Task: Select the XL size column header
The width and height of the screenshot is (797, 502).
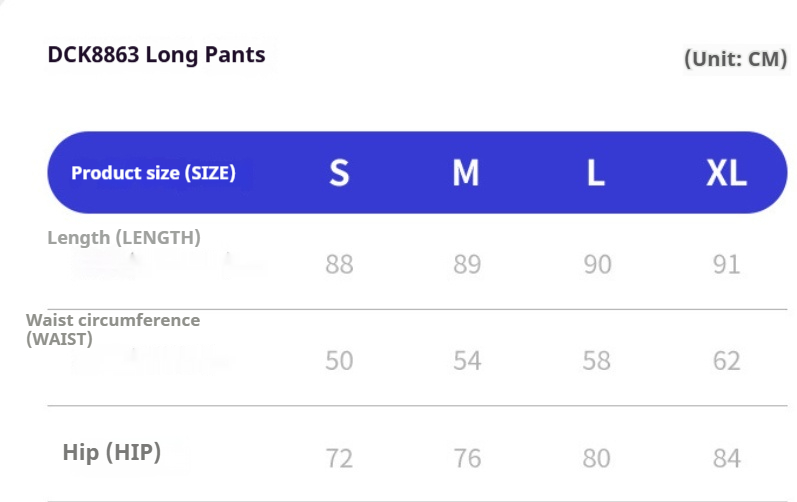Action: 726,173
